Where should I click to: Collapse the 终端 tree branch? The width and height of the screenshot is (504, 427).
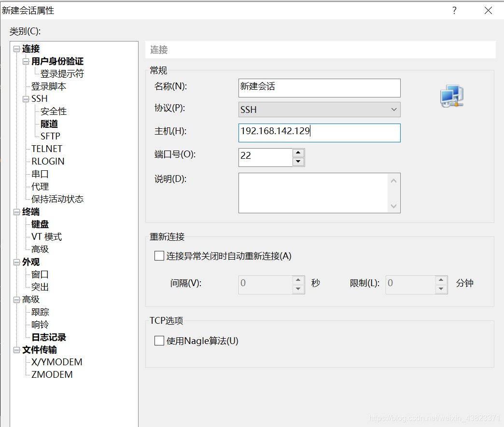point(16,212)
